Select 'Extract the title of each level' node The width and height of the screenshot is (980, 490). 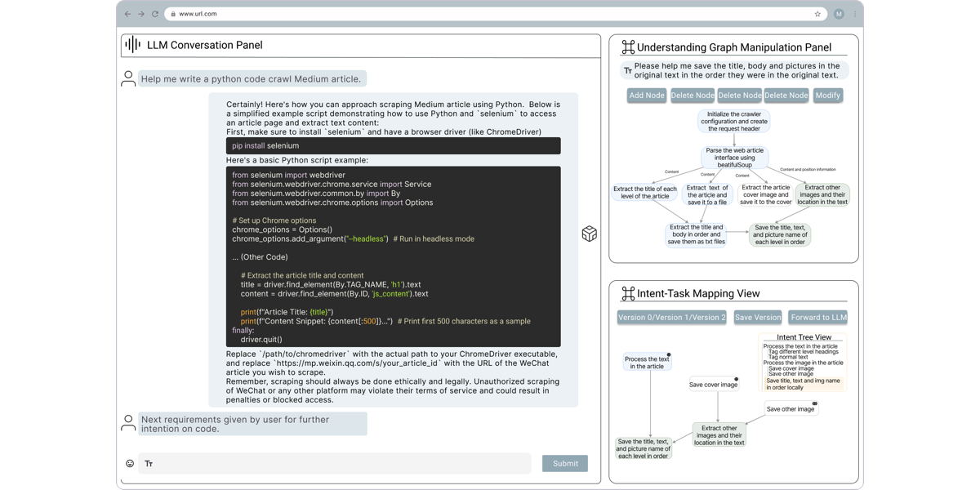point(644,193)
